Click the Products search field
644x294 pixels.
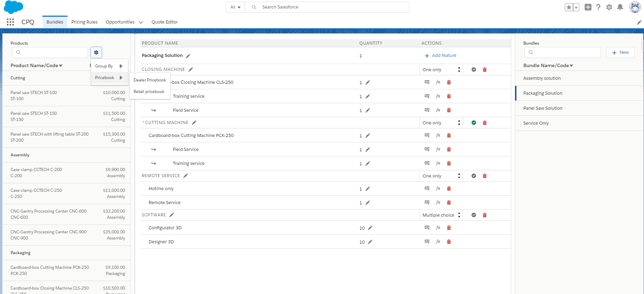[x=50, y=52]
